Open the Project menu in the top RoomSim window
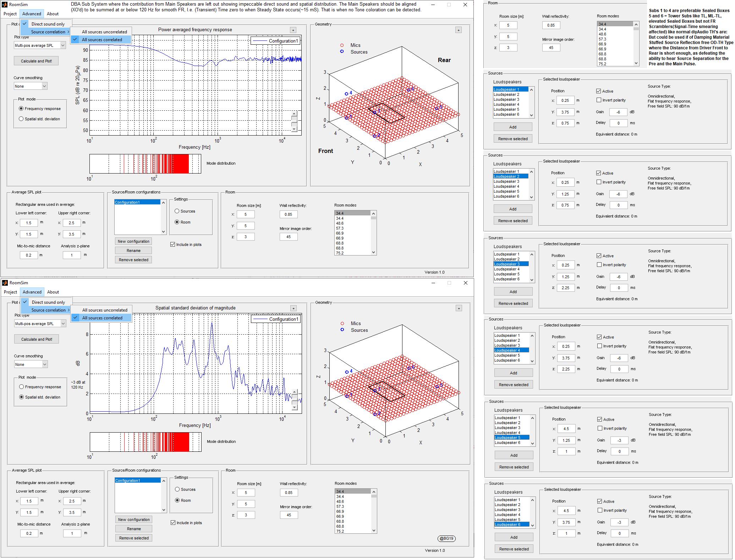The width and height of the screenshot is (735, 560). (x=10, y=14)
